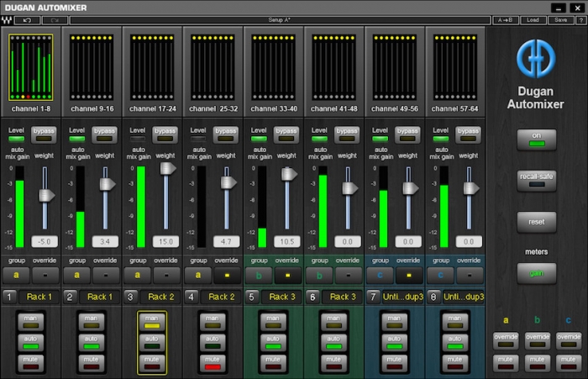The height and width of the screenshot is (379, 588).
Task: Toggle bypass on channel 6
Action: pyautogui.click(x=347, y=134)
